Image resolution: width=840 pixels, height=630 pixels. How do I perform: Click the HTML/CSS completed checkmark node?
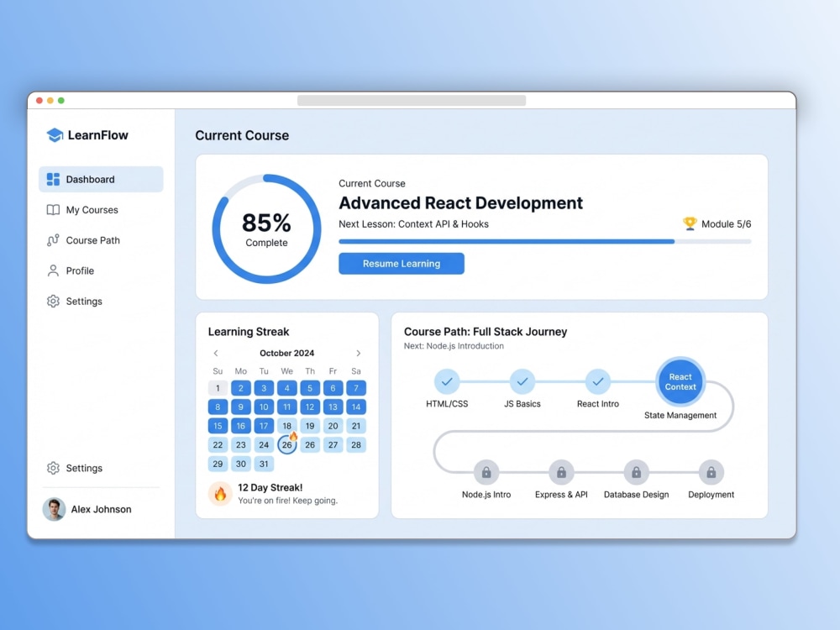447,381
